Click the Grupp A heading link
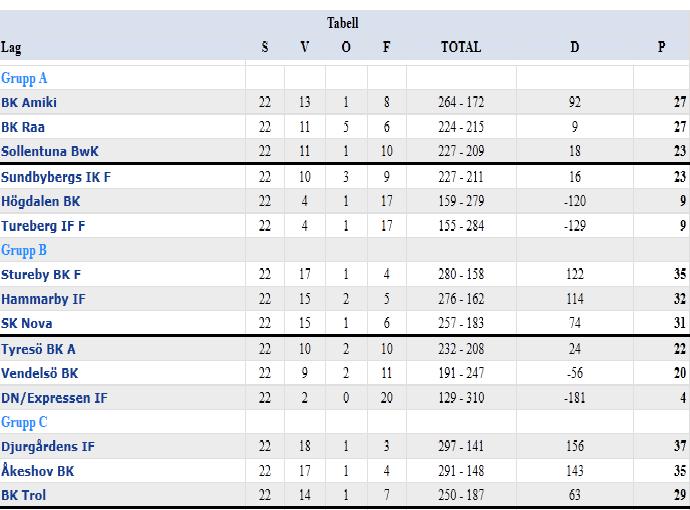 [24, 78]
